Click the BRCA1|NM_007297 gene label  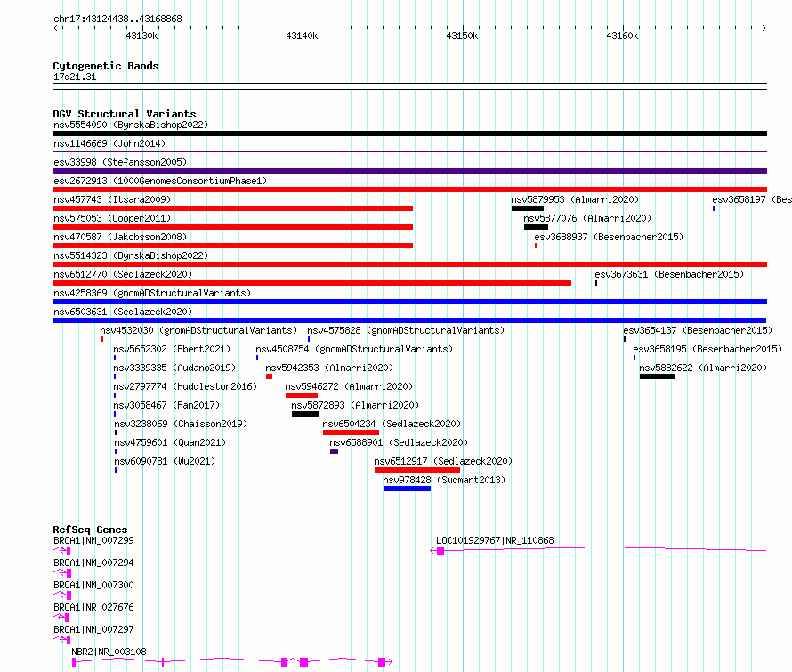pyautogui.click(x=94, y=629)
